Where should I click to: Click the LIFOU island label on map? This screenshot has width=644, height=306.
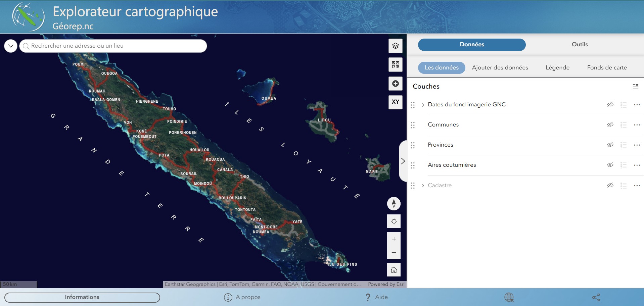click(x=324, y=120)
